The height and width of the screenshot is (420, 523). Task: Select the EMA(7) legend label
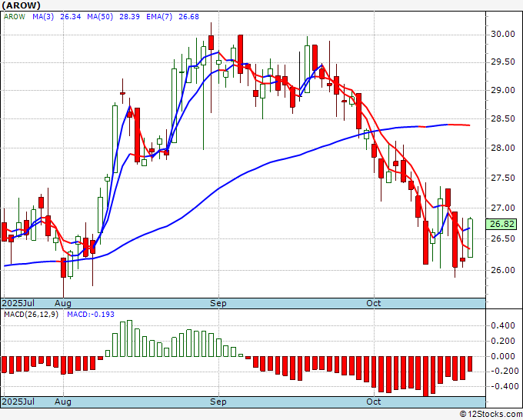pos(159,17)
